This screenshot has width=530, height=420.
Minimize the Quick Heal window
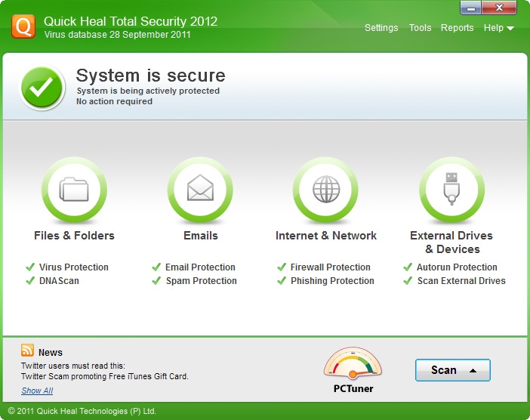coord(470,8)
